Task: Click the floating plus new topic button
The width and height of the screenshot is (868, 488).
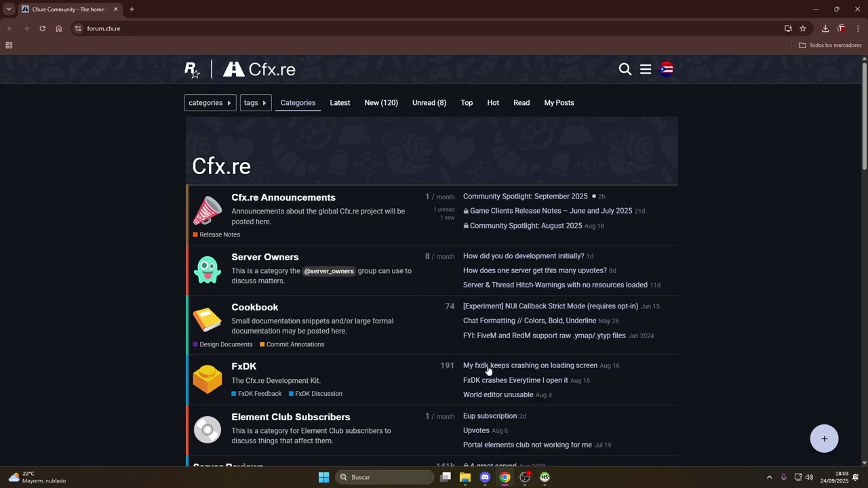Action: [824, 439]
